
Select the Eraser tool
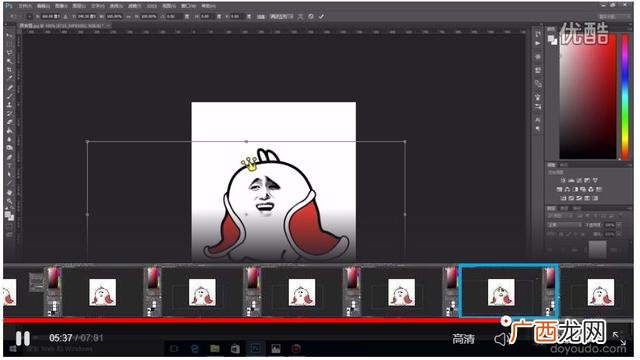(x=9, y=122)
